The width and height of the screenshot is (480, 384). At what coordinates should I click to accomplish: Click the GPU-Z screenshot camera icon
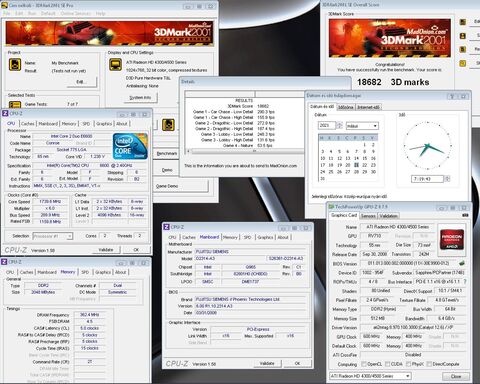(x=465, y=215)
